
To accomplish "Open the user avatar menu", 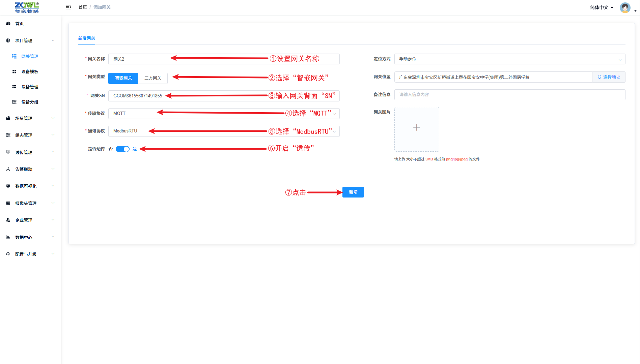I will 625,7.
